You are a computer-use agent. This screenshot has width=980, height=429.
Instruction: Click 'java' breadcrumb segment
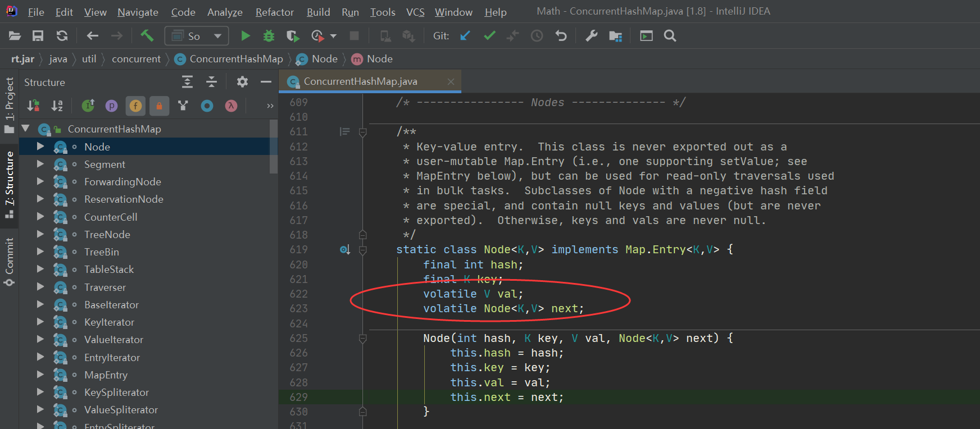pos(58,59)
